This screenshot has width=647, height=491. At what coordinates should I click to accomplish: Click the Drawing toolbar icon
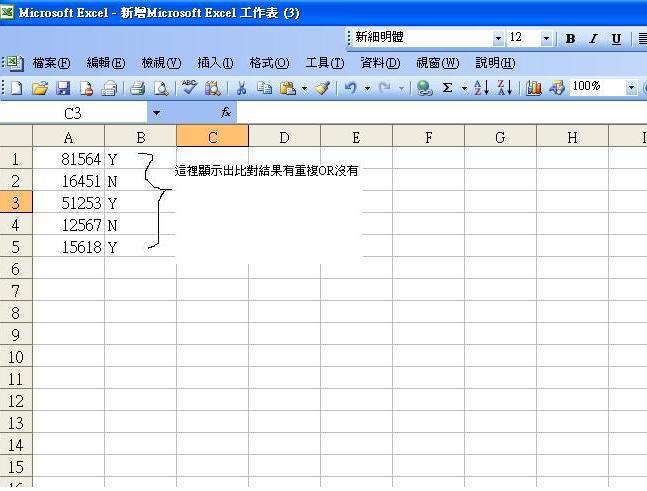pyautogui.click(x=557, y=88)
